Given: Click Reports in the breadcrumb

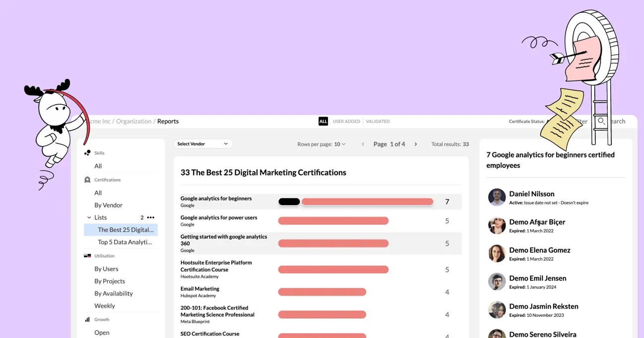Looking at the screenshot, I should [x=168, y=121].
